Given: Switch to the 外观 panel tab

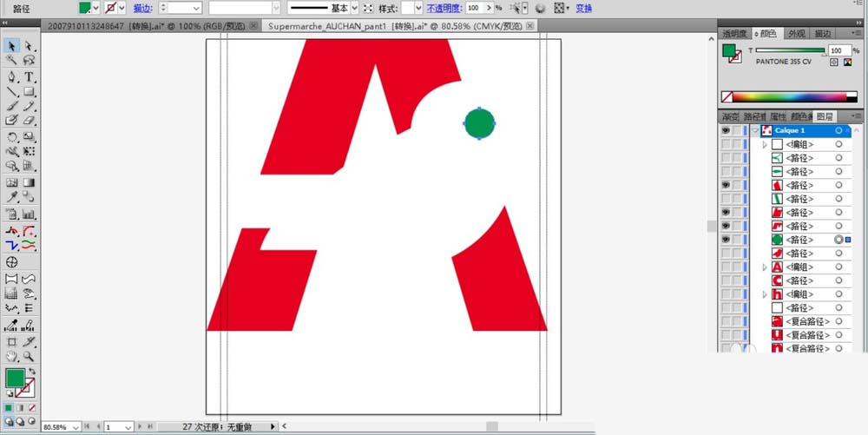Looking at the screenshot, I should (x=797, y=34).
